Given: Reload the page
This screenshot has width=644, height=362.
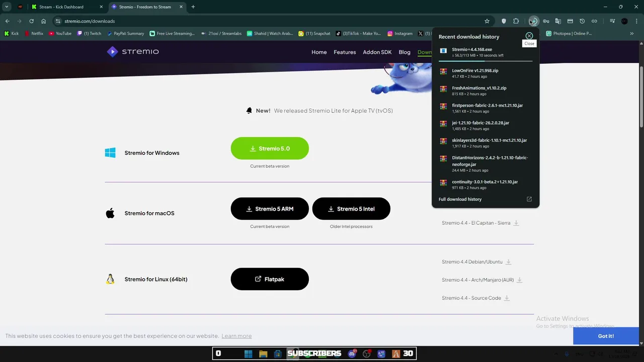Looking at the screenshot, I should pos(31,21).
